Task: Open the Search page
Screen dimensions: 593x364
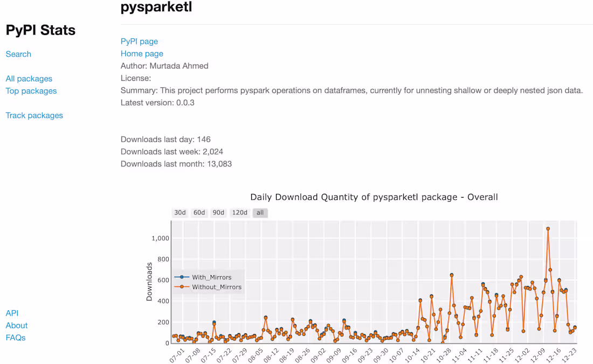Action: (x=18, y=54)
